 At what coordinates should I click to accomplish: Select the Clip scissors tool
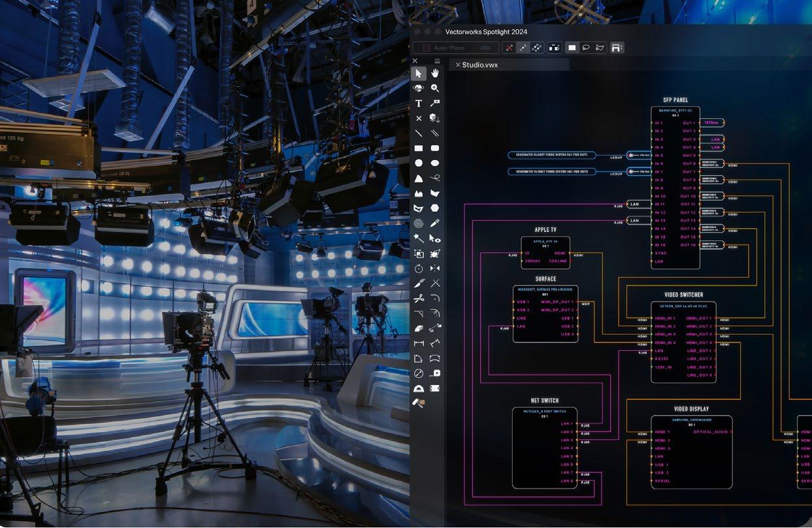pyautogui.click(x=419, y=299)
